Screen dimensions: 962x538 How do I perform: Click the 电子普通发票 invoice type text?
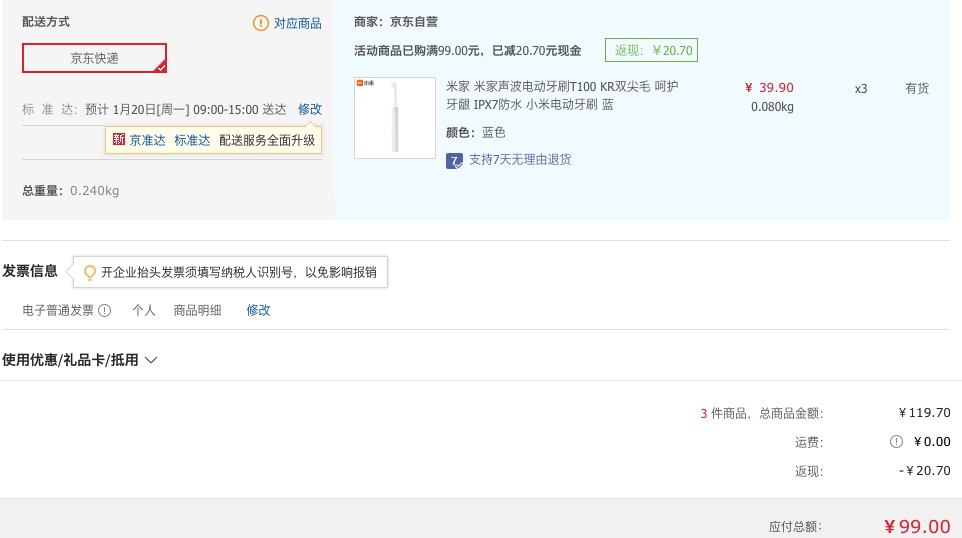[x=58, y=310]
